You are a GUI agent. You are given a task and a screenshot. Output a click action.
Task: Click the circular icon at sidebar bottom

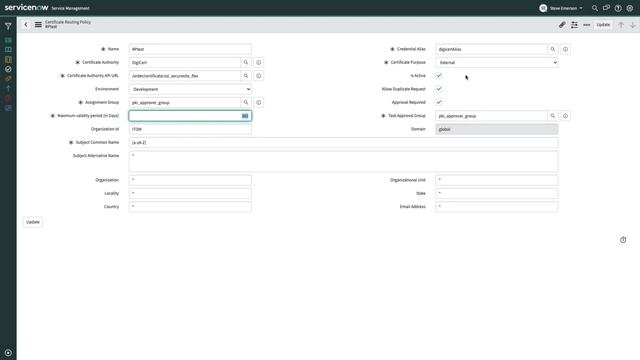8,353
